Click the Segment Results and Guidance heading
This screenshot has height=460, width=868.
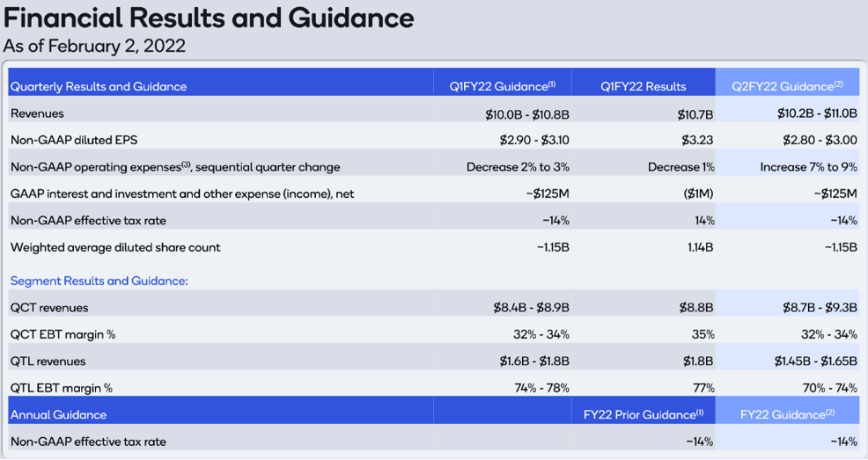click(99, 281)
